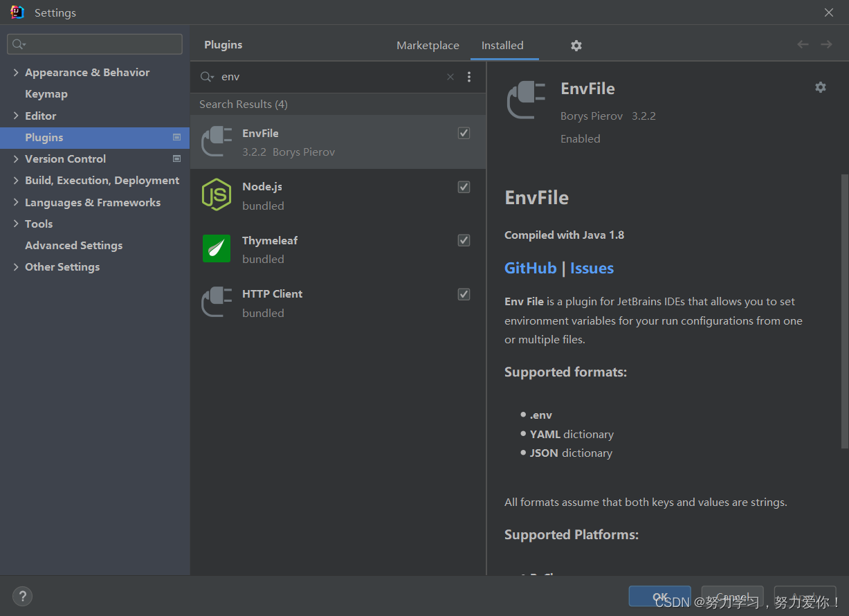Click the 'Search Results (4)' header
Viewport: 849px width, 616px height.
click(244, 104)
